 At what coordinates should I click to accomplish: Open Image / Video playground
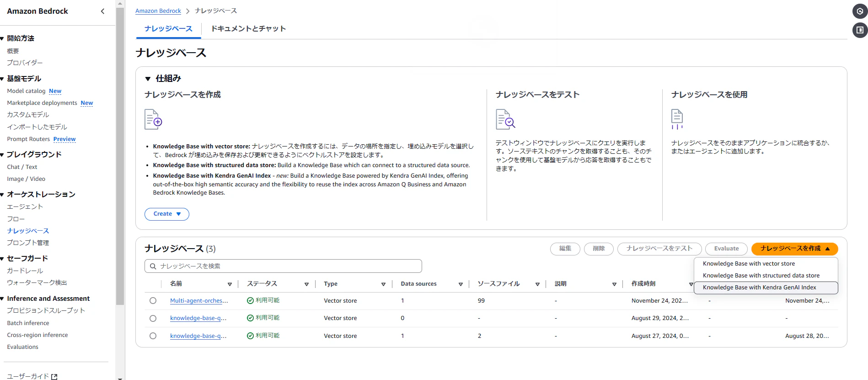pyautogui.click(x=26, y=179)
